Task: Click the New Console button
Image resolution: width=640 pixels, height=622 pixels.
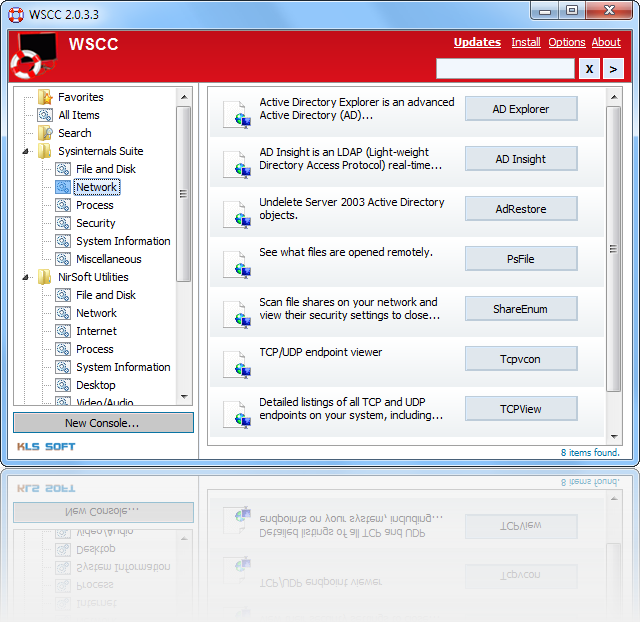Action: tap(103, 423)
